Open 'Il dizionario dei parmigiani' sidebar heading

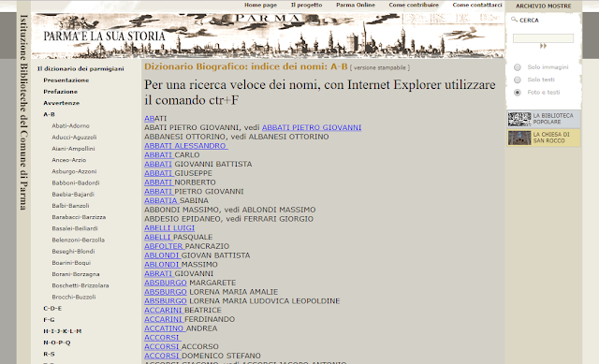click(80, 68)
